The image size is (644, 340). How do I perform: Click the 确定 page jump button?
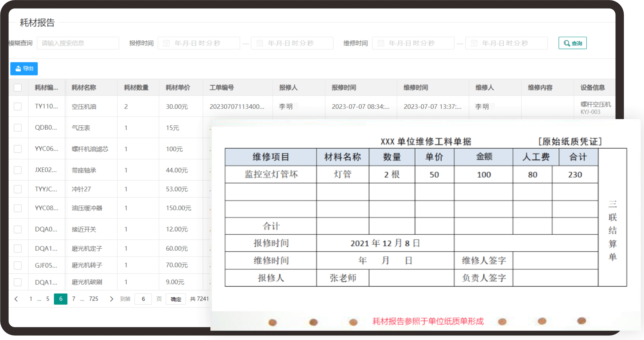coord(176,299)
